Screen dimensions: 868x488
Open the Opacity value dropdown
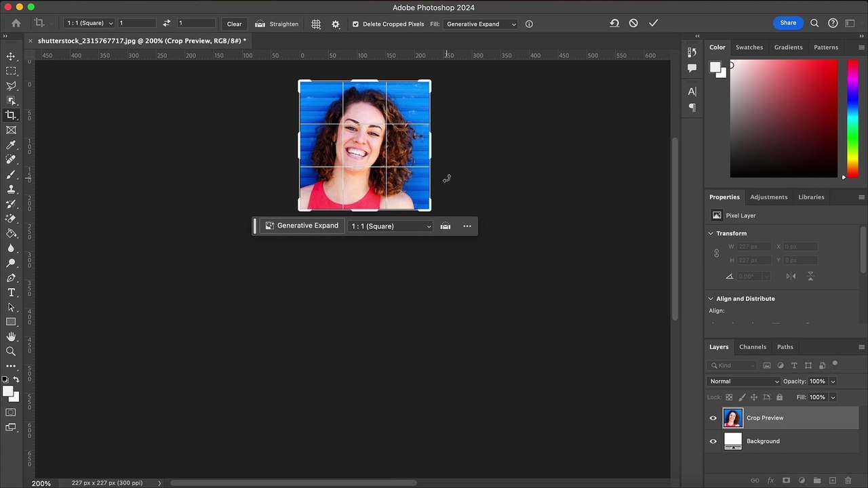pos(833,382)
